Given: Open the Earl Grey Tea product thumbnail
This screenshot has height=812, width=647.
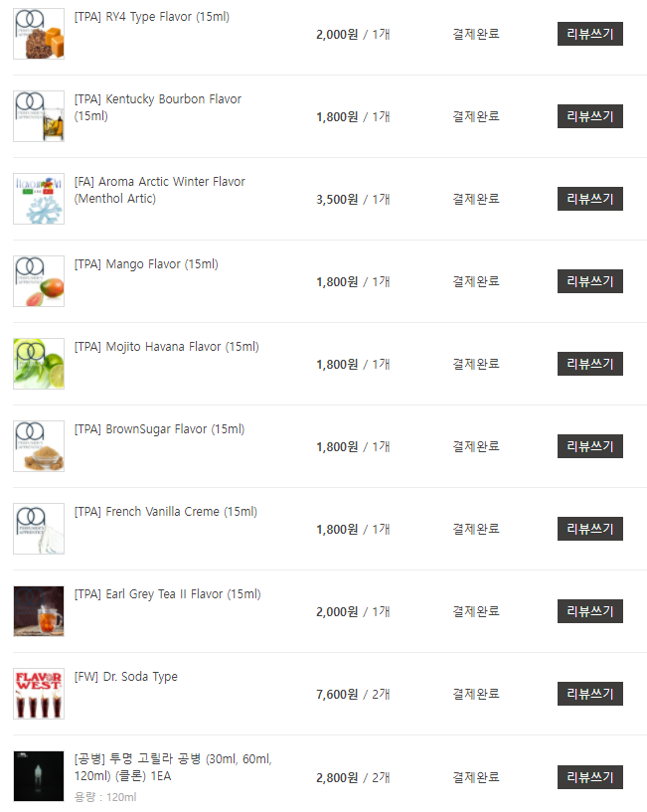Looking at the screenshot, I should tap(39, 611).
